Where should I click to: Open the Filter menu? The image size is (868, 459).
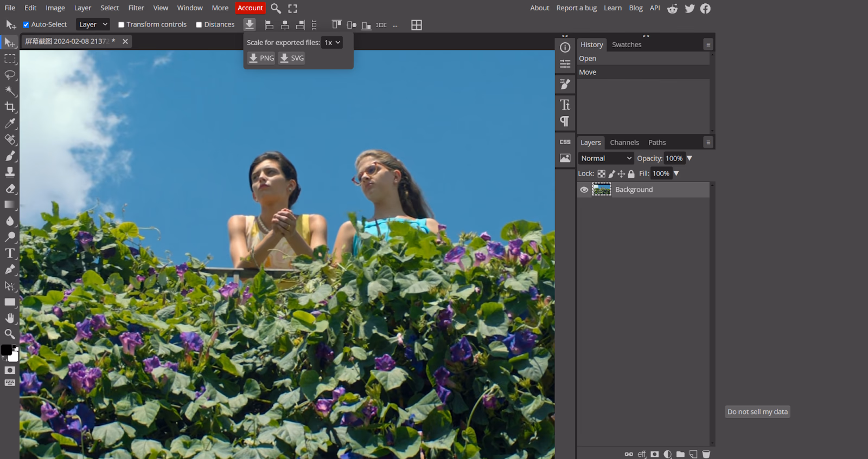coord(136,8)
